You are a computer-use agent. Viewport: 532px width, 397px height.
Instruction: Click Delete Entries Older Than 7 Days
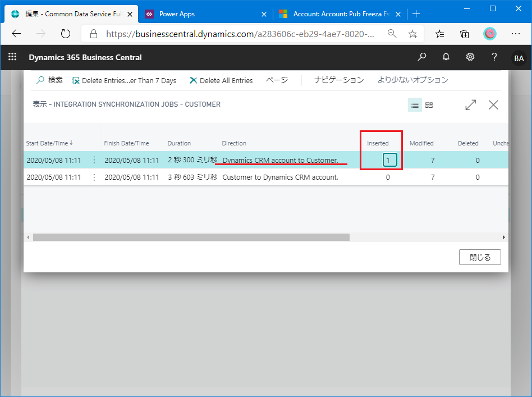(x=124, y=81)
